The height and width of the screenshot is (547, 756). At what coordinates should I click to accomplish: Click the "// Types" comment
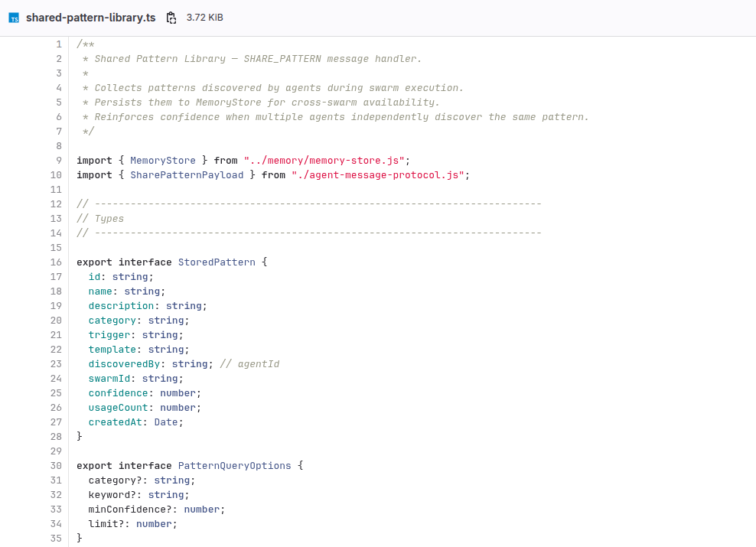pos(100,219)
